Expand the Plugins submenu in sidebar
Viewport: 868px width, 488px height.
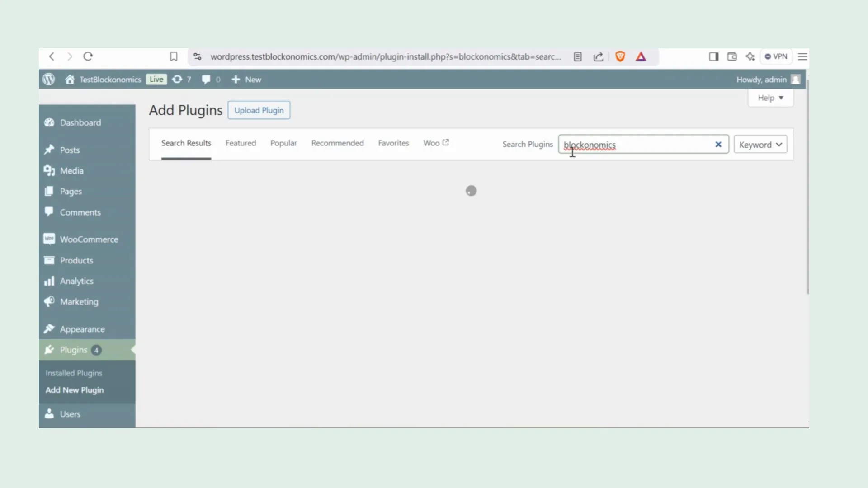click(x=73, y=350)
